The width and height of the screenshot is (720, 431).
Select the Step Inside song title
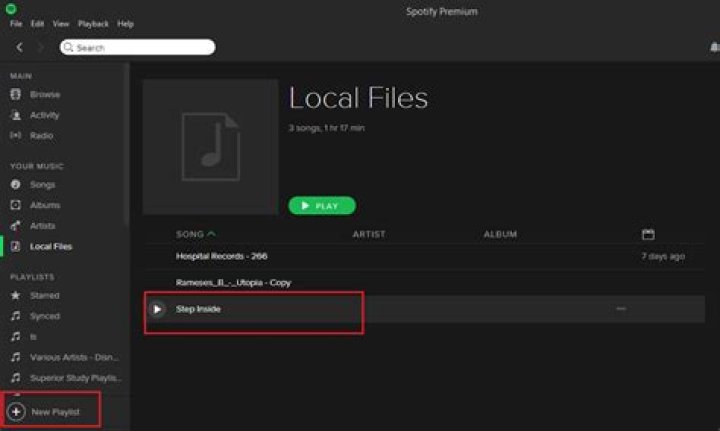(198, 309)
